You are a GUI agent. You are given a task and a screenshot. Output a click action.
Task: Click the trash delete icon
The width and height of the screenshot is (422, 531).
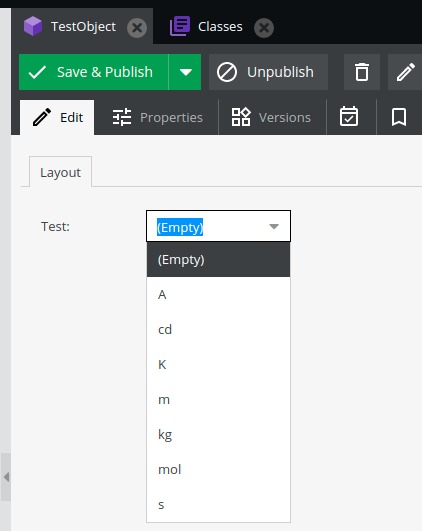[362, 72]
